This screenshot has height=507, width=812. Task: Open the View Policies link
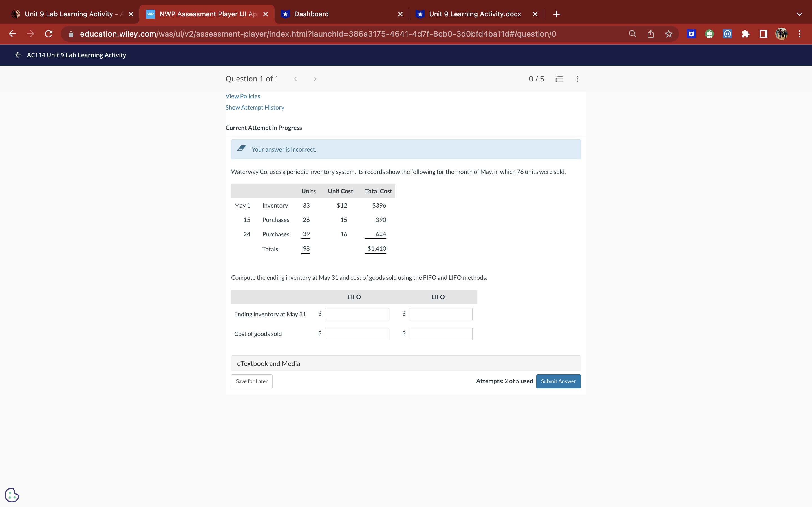point(242,96)
